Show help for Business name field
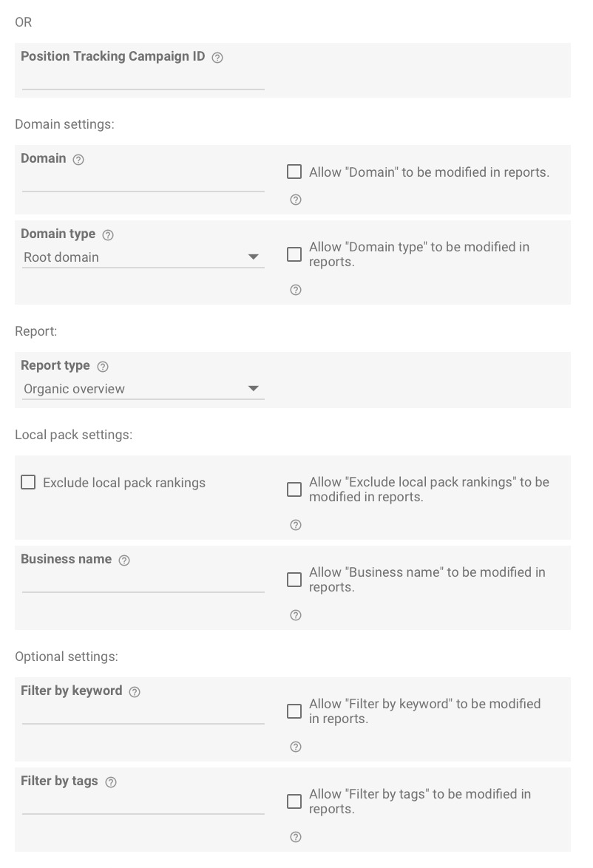Screen dimensions: 593x868 point(124,560)
